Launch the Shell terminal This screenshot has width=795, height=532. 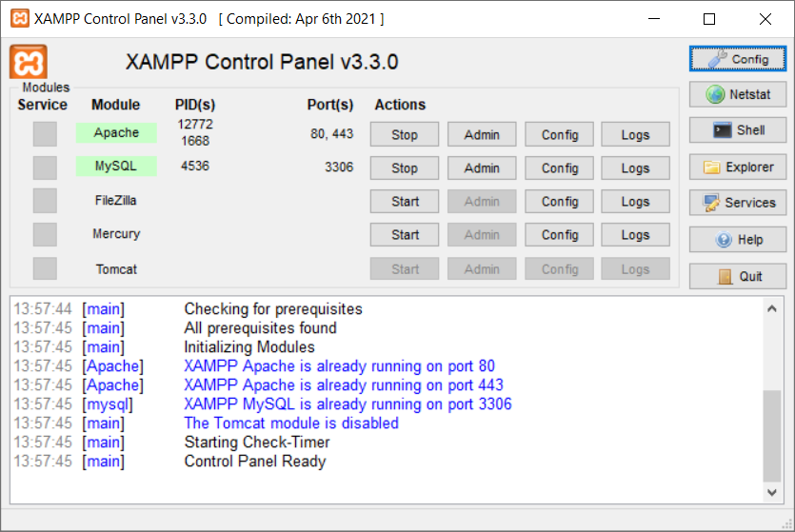tap(738, 130)
